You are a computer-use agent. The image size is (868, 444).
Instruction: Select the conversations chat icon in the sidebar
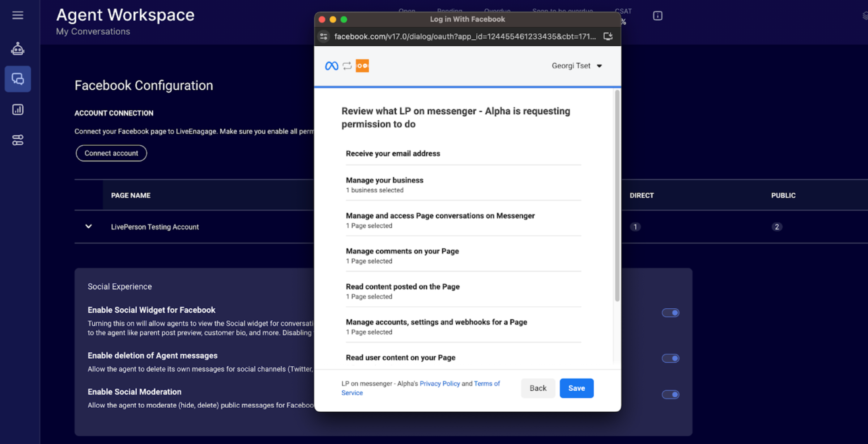(17, 79)
